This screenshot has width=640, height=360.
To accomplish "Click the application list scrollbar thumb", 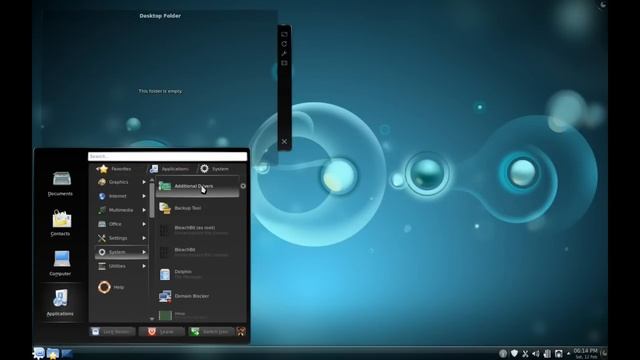I will (x=152, y=200).
